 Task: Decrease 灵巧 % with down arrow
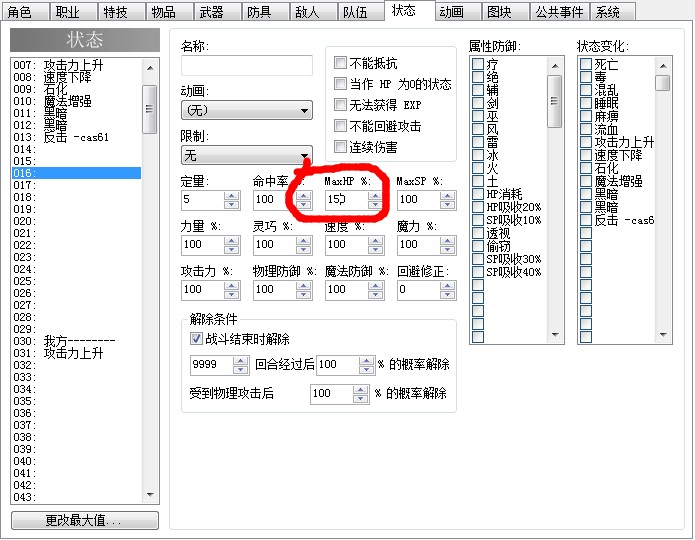304,249
